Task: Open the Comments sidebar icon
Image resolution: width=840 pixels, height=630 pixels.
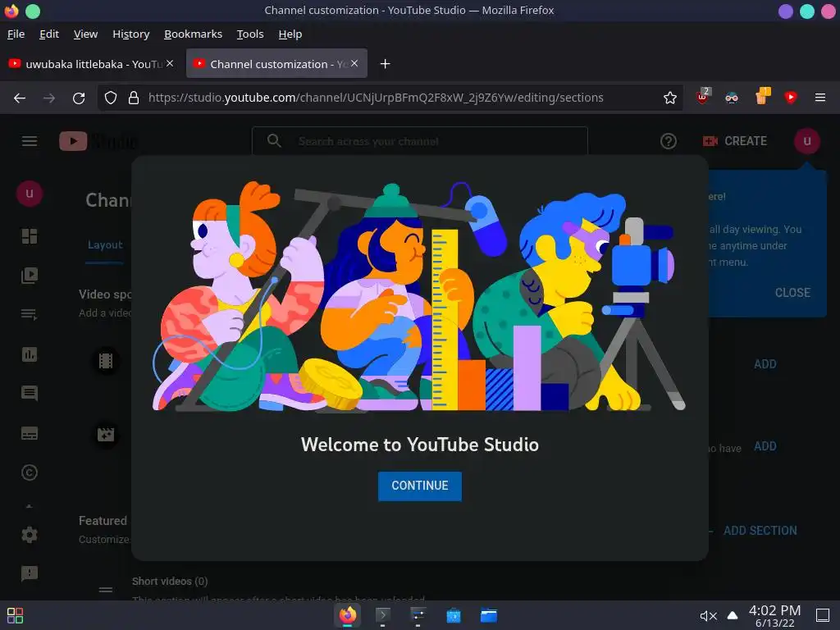Action: coord(30,394)
